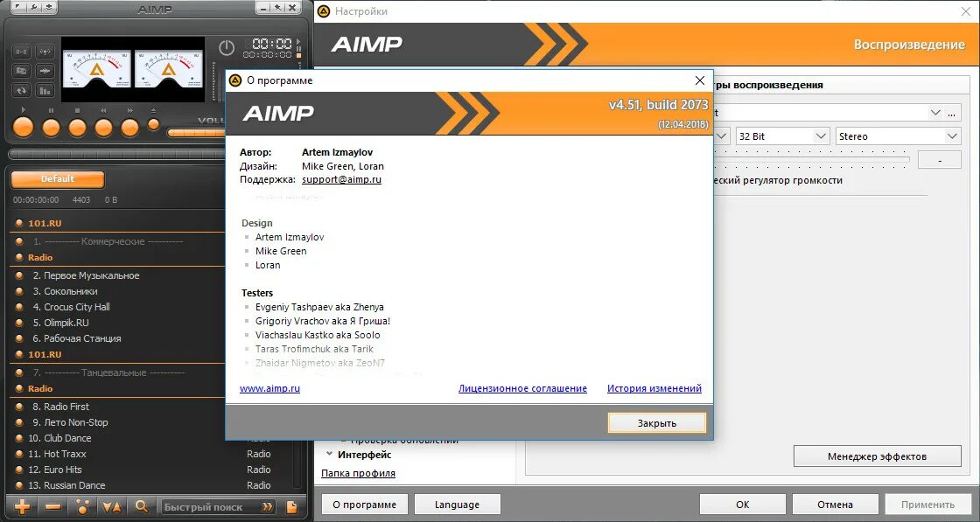Adjust the player volume slider
This screenshot has height=522, width=980.
coord(196,133)
